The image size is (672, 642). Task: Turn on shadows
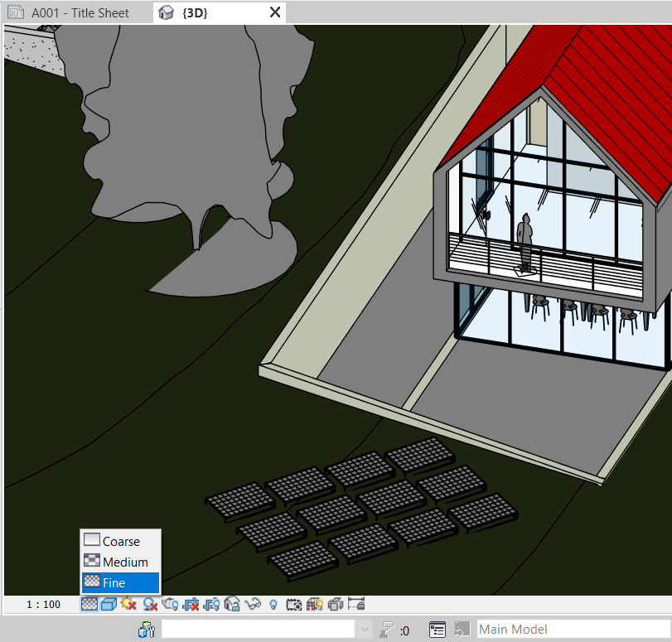pyautogui.click(x=151, y=604)
